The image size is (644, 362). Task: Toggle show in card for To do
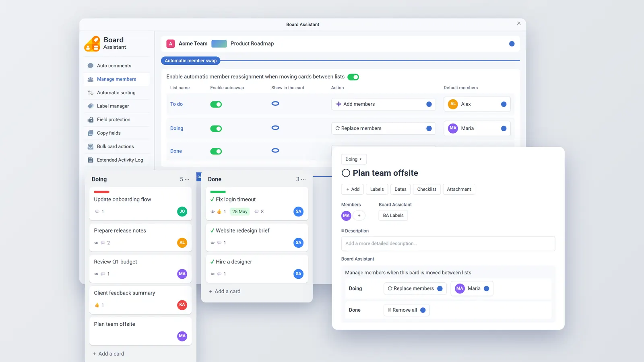coord(275,103)
